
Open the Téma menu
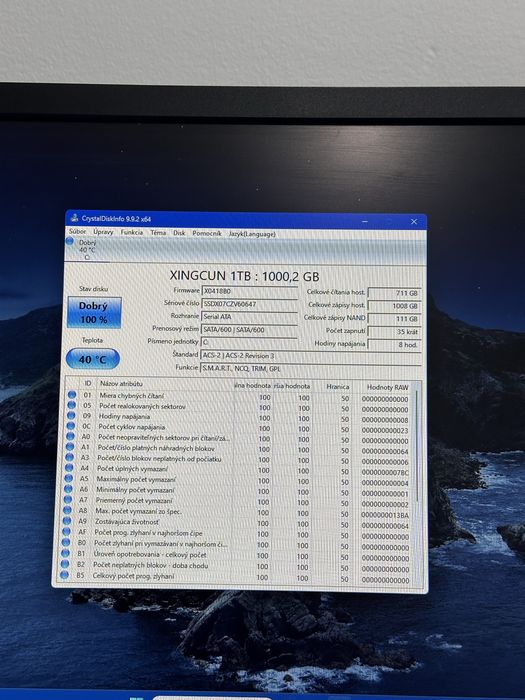pyautogui.click(x=158, y=233)
